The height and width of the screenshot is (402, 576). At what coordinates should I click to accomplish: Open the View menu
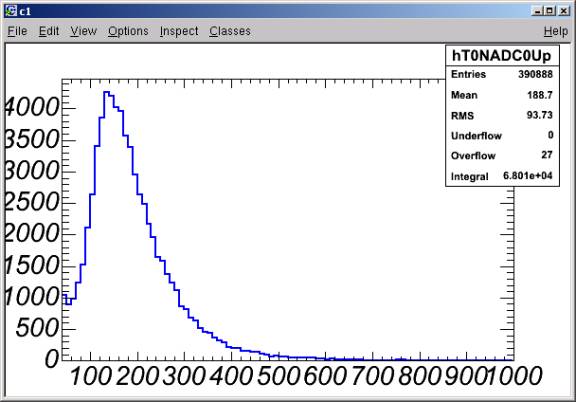[83, 31]
